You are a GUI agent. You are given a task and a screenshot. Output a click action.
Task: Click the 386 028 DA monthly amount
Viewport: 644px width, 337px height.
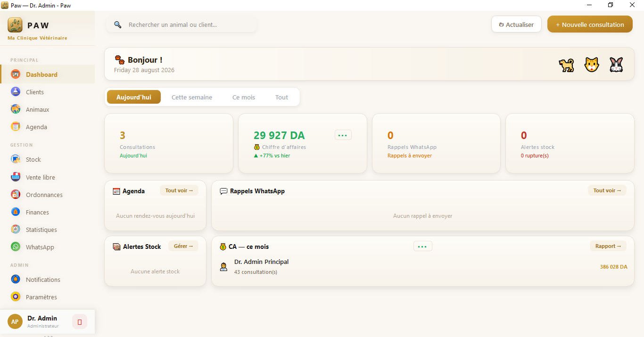[613, 267]
